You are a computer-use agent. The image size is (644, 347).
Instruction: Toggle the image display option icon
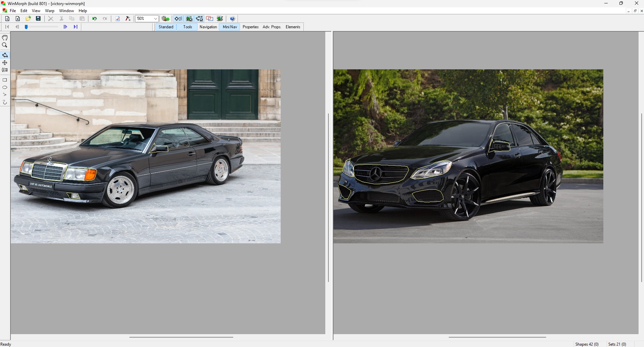pyautogui.click(x=189, y=19)
